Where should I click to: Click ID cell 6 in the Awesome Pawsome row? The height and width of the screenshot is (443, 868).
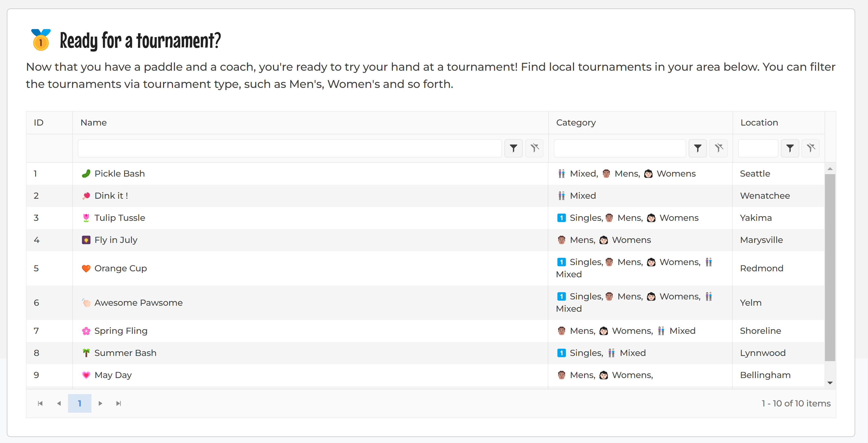(x=49, y=302)
